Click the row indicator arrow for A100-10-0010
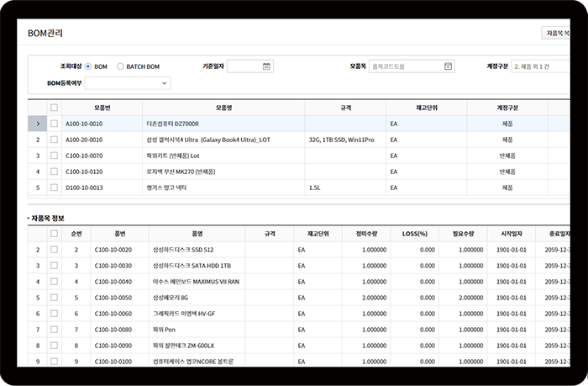588x386 pixels. click(38, 124)
